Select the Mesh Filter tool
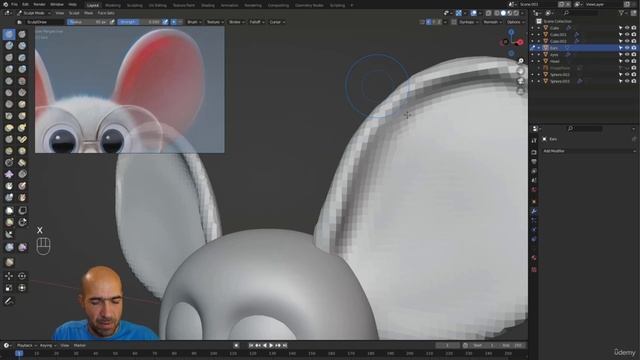This screenshot has height=360, width=640. (9, 247)
